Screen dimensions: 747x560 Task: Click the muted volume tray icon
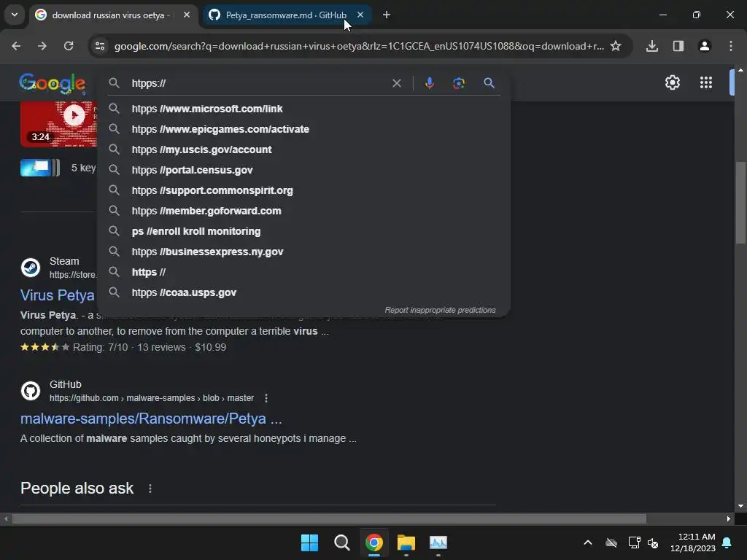pyautogui.click(x=653, y=542)
